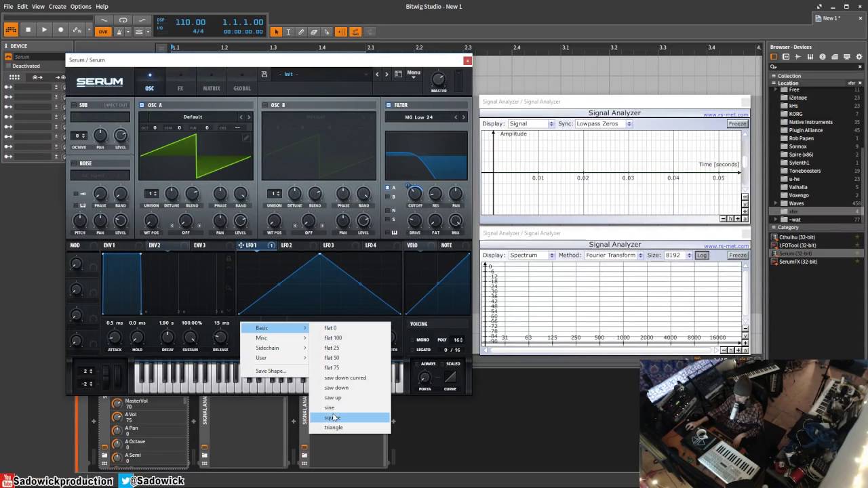868x488 pixels.
Task: Select the Eraser tool
Action: click(314, 32)
